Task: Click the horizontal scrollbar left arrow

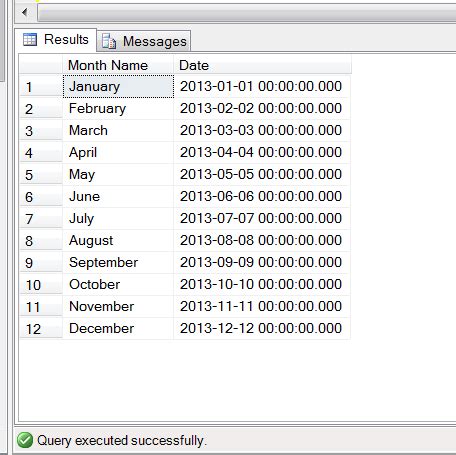Action: coord(24,13)
